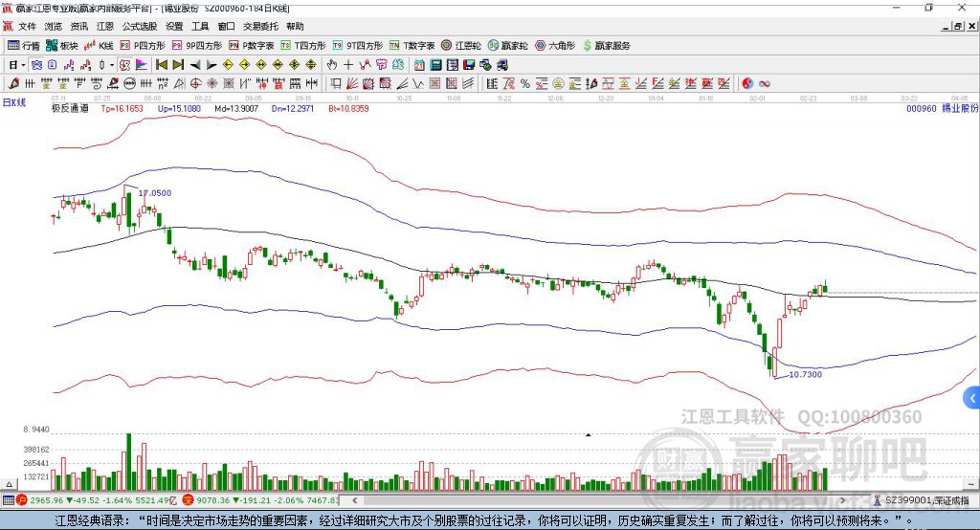Open 资讯 menu
Screen dimensions: 980x530
pyautogui.click(x=79, y=26)
